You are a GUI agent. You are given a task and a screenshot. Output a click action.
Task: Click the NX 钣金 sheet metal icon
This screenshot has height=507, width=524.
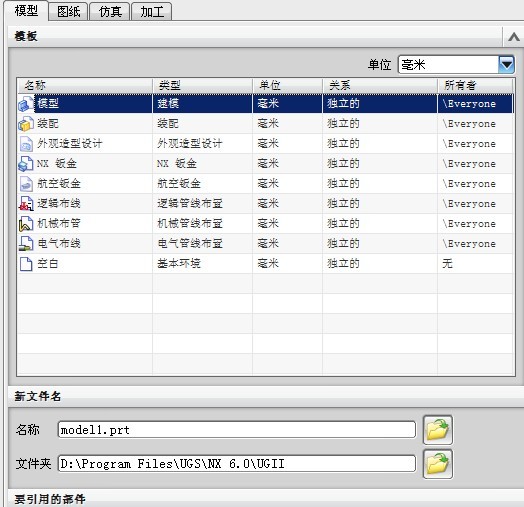coord(26,164)
